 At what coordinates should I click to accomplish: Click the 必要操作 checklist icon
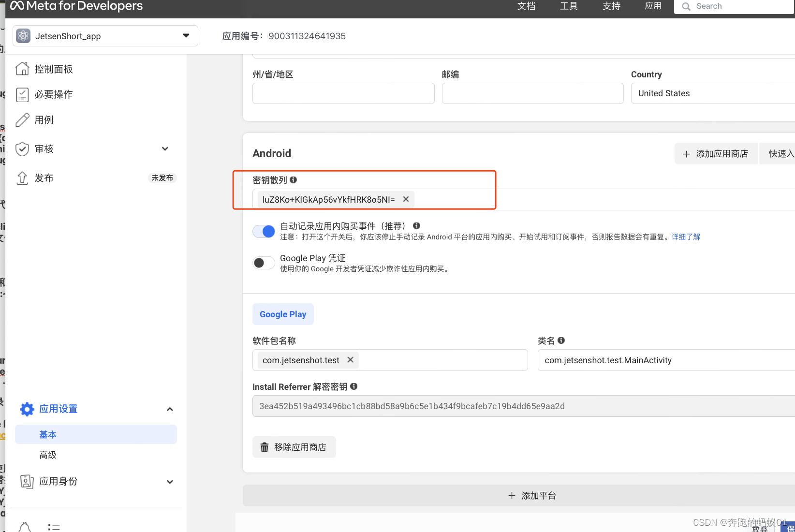pos(22,94)
